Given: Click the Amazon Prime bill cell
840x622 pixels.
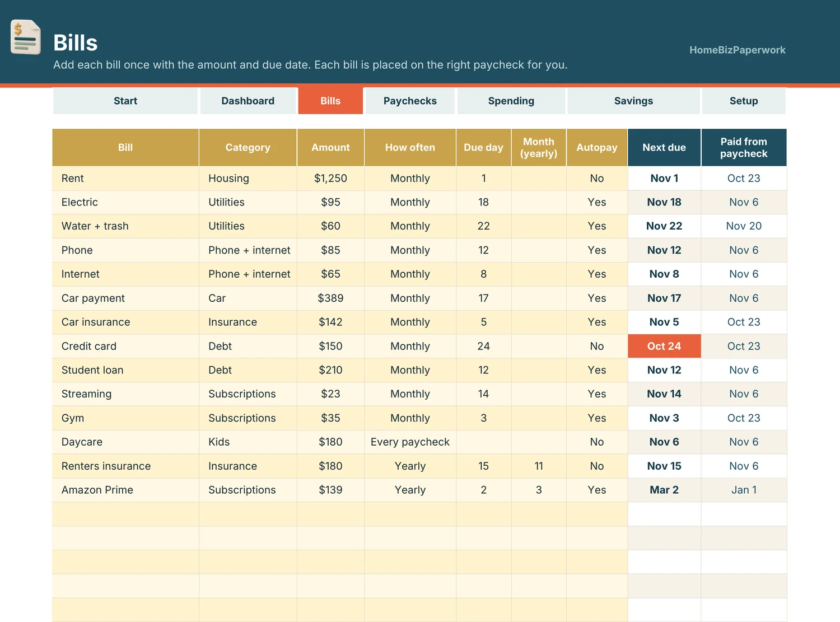Looking at the screenshot, I should 125,490.
